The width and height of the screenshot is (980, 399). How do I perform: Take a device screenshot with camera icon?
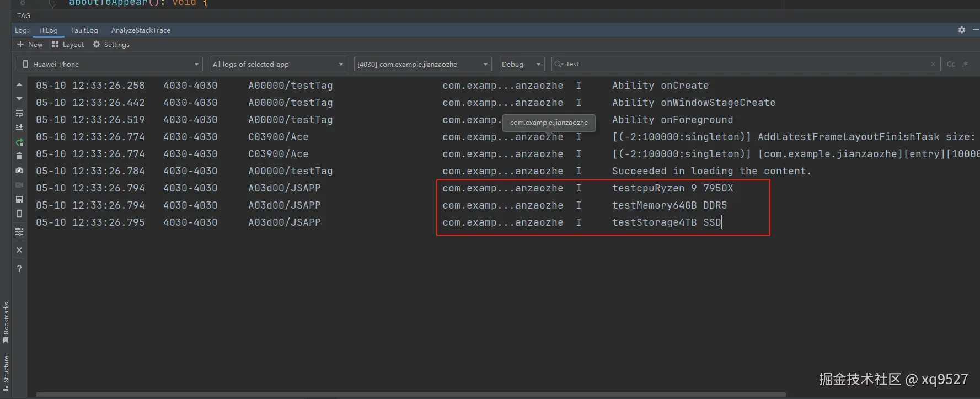[19, 171]
